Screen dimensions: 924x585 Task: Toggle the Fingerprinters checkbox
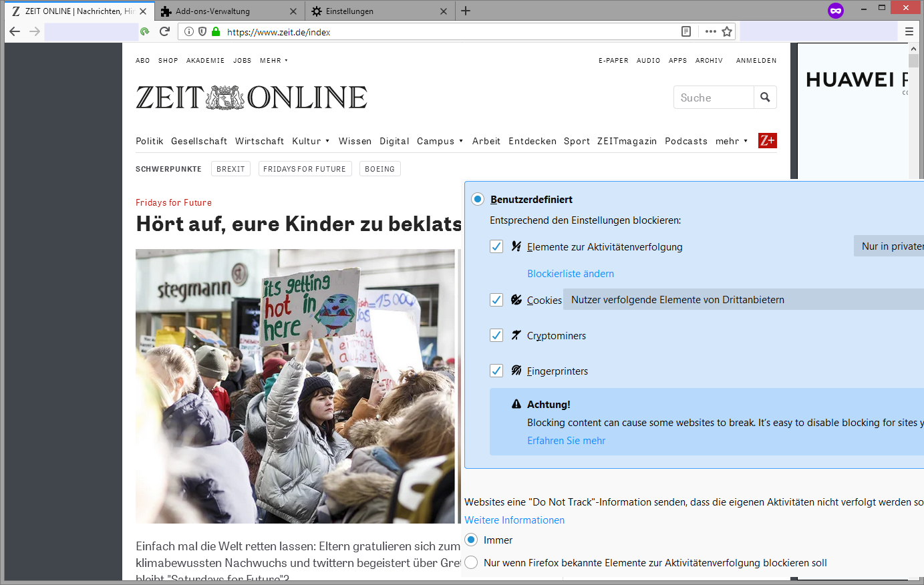(x=496, y=371)
